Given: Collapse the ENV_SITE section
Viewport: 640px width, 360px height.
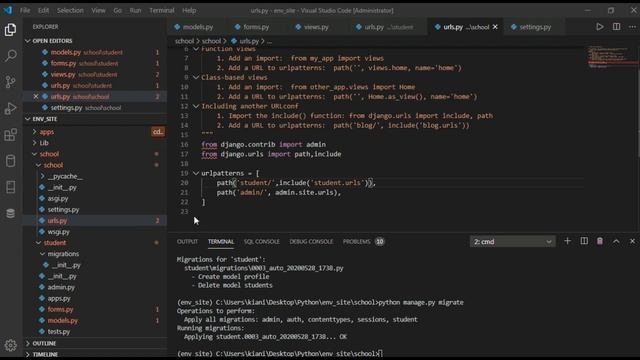Looking at the screenshot, I should (28, 119).
